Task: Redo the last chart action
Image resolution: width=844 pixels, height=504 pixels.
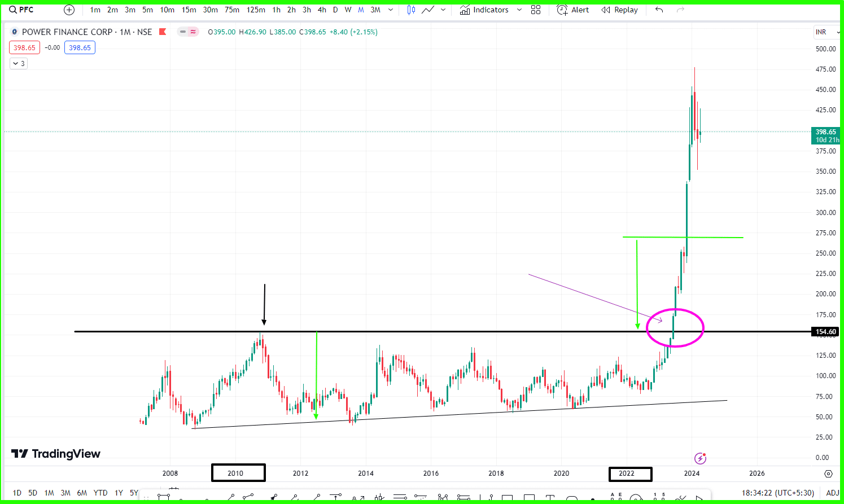Action: click(680, 10)
